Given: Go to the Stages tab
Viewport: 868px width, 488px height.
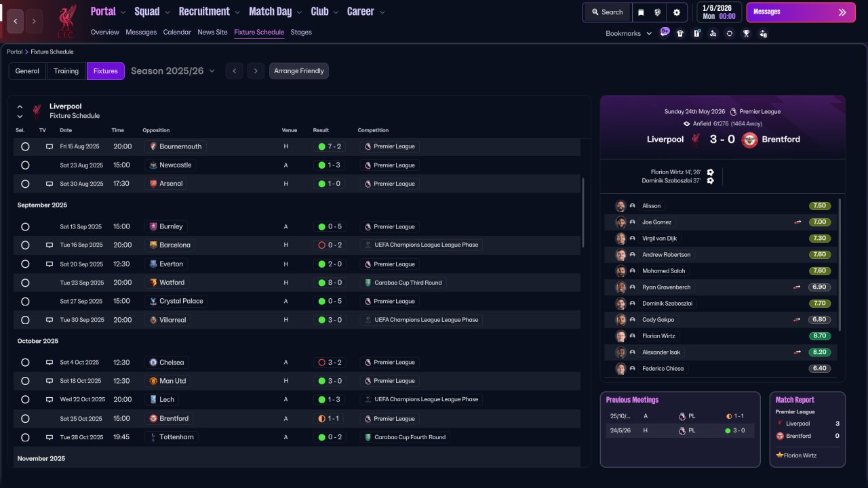Looking at the screenshot, I should [x=301, y=32].
